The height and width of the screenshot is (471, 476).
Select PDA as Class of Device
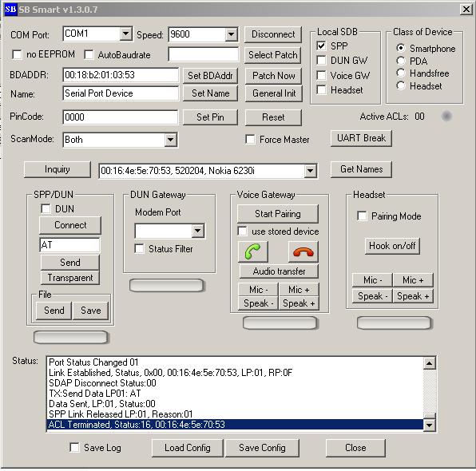coord(401,61)
